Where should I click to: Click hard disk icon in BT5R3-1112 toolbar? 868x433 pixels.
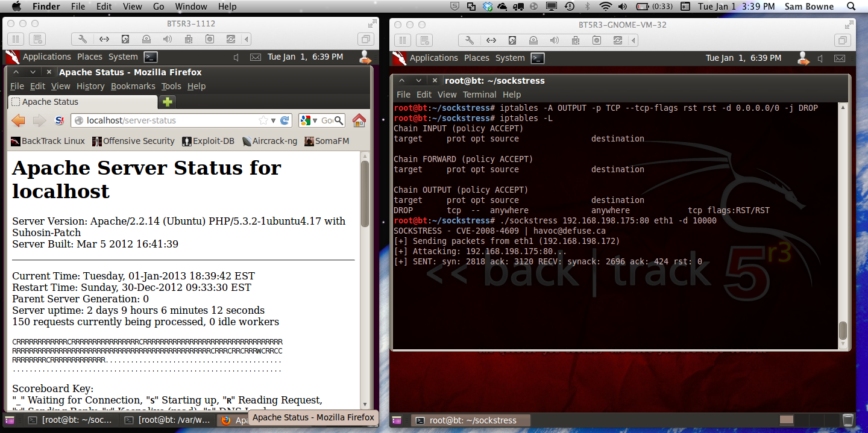coord(125,39)
